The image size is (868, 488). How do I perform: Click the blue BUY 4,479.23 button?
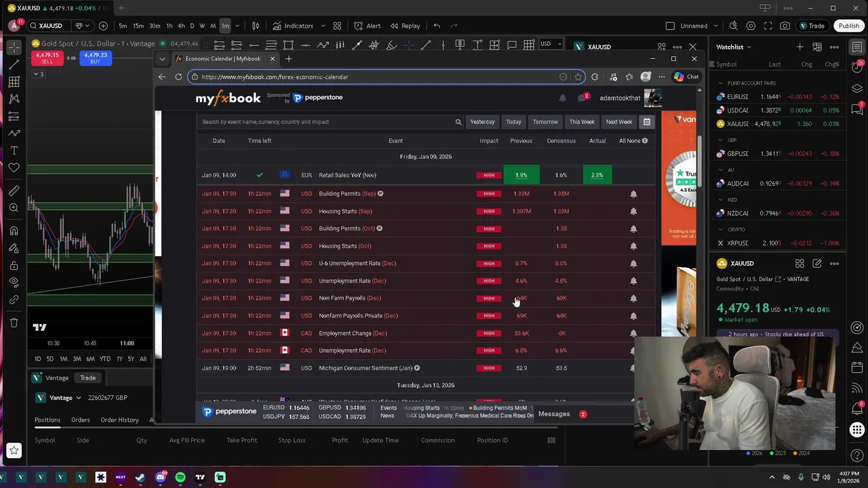point(95,58)
